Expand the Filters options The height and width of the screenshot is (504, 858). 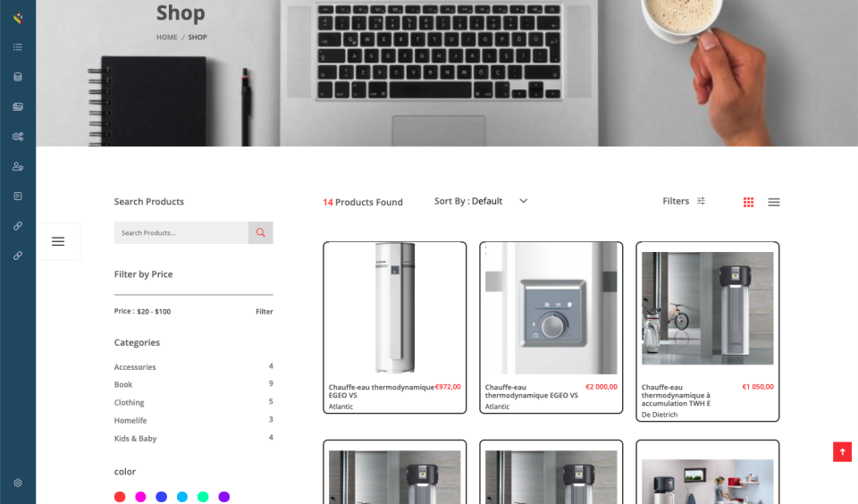pyautogui.click(x=684, y=201)
